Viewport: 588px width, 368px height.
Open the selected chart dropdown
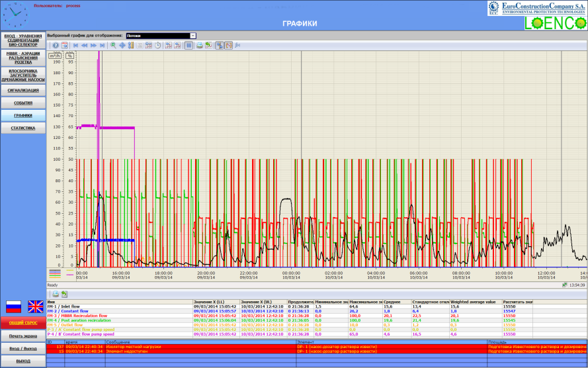pyautogui.click(x=193, y=36)
